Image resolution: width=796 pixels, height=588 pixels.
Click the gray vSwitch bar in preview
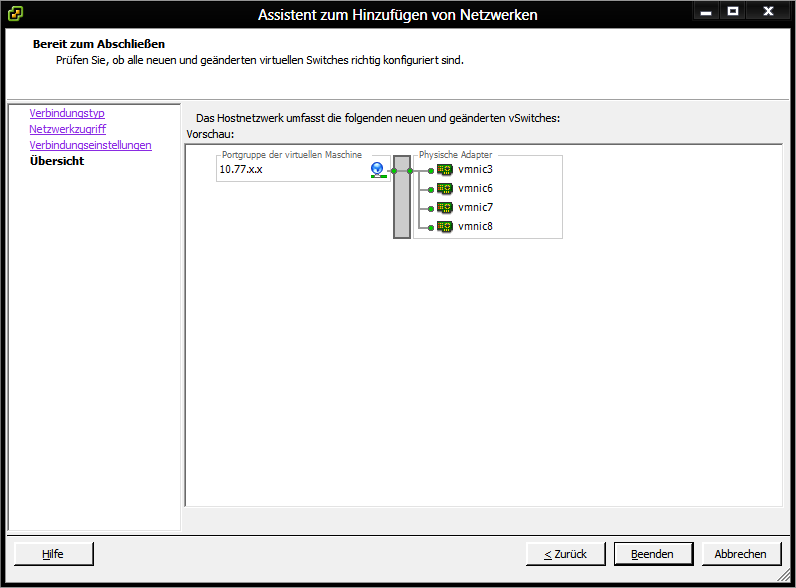click(x=402, y=197)
